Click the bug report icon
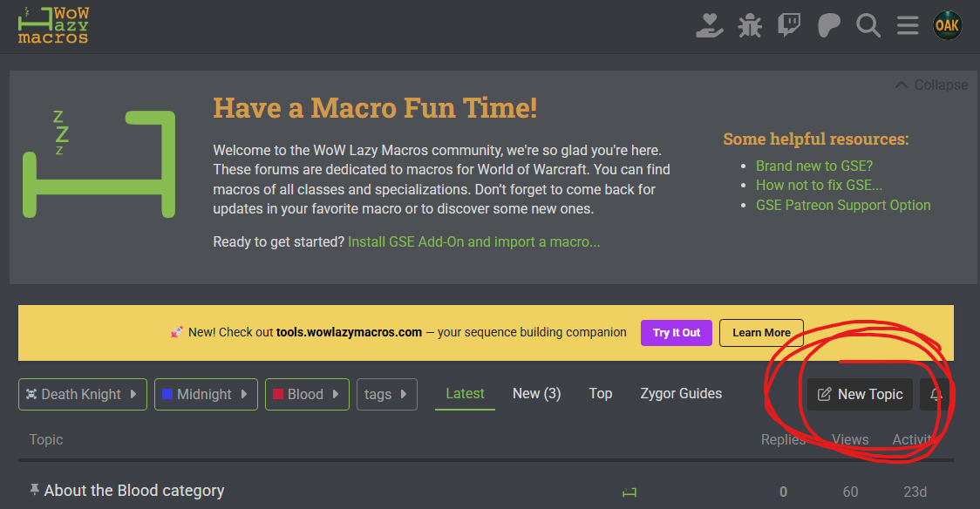Screen dimensions: 980x509 [749, 25]
